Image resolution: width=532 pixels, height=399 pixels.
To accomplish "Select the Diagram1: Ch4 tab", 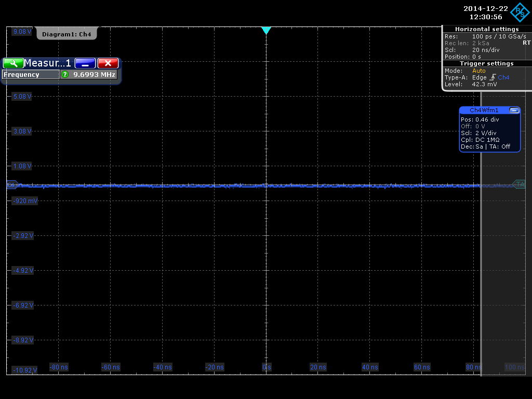I will 66,34.
